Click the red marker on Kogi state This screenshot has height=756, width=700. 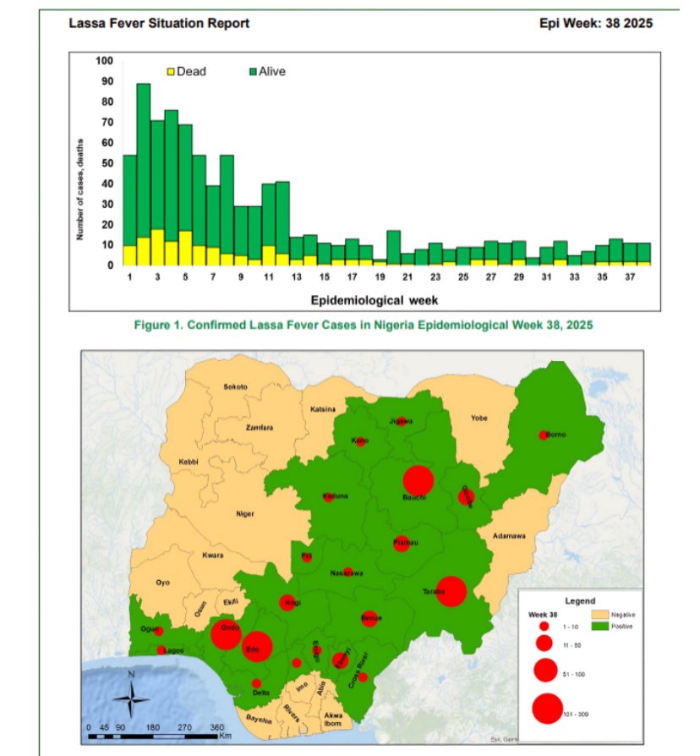pos(287,603)
